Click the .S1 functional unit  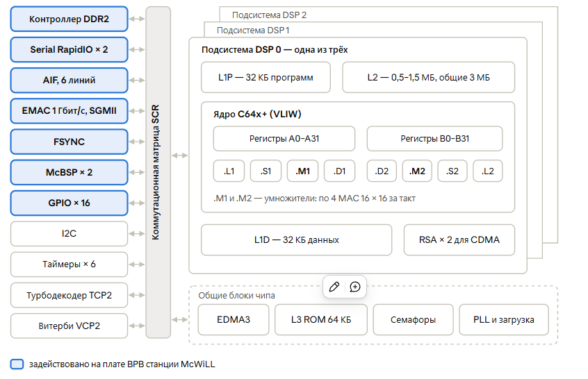click(x=266, y=171)
